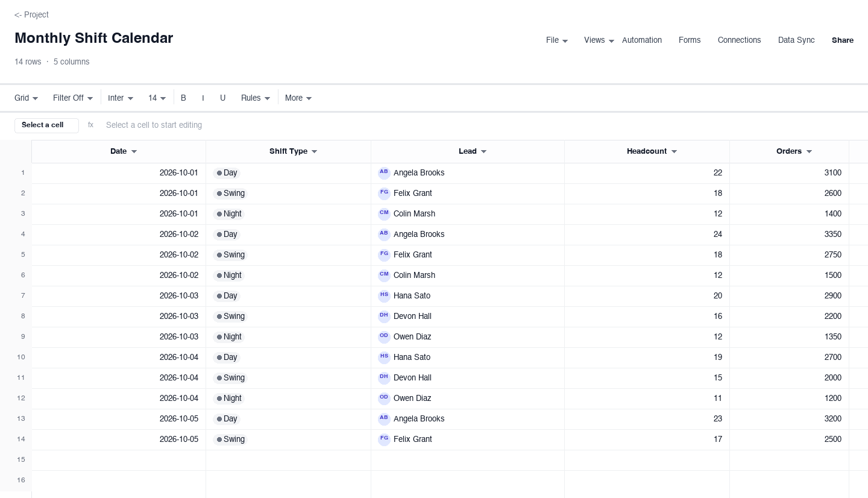Select Orders cell with value 2500

(789, 440)
